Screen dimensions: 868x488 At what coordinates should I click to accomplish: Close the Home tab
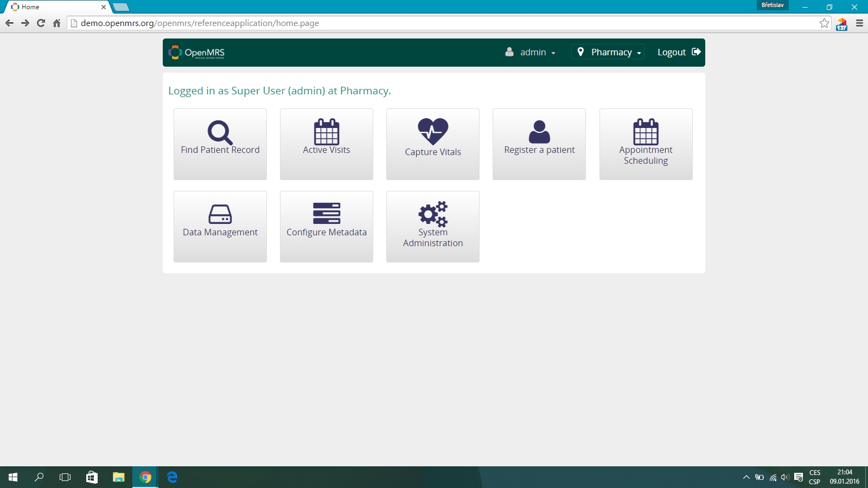pos(104,7)
